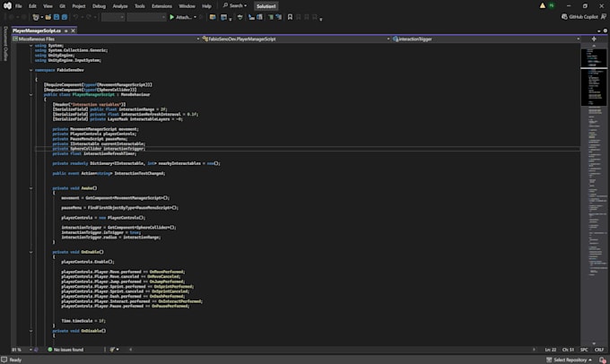Image resolution: width=610 pixels, height=364 pixels.
Task: Click the No issues found indicator
Action: (x=65, y=350)
